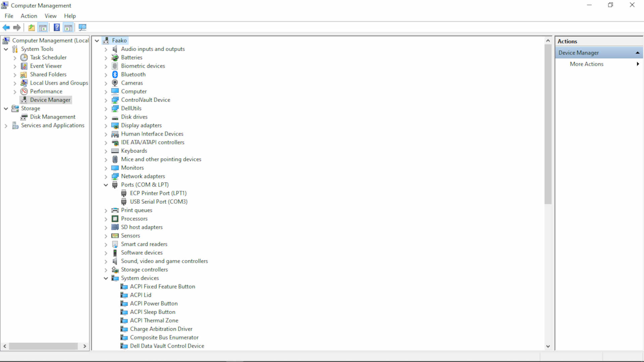Expand the Display adapters node

point(106,126)
